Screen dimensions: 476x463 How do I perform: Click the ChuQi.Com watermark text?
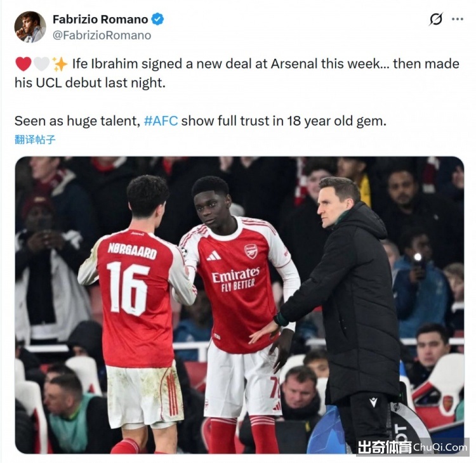tap(440, 447)
